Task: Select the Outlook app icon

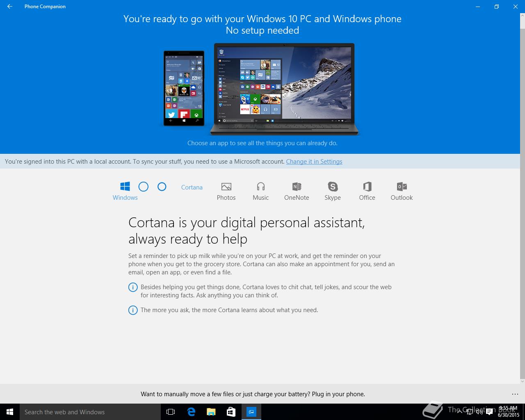Action: click(402, 187)
